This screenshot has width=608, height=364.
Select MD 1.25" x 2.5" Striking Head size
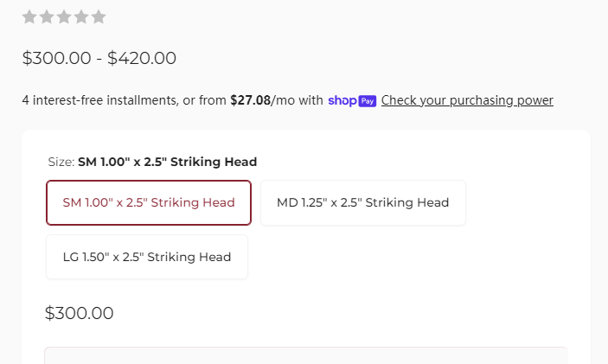point(363,202)
